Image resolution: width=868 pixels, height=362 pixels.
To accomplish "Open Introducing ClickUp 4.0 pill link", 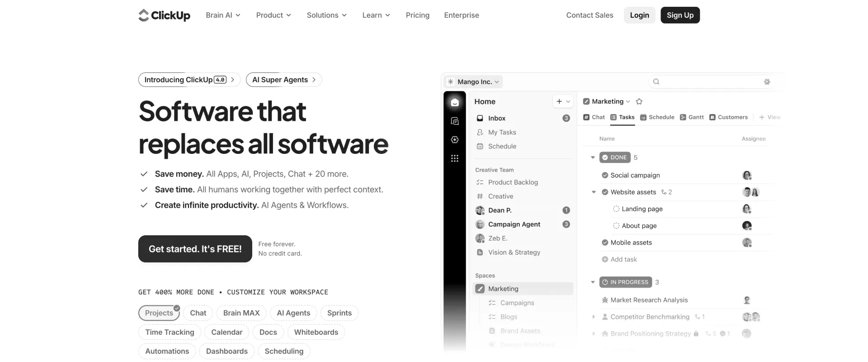I will (x=189, y=80).
